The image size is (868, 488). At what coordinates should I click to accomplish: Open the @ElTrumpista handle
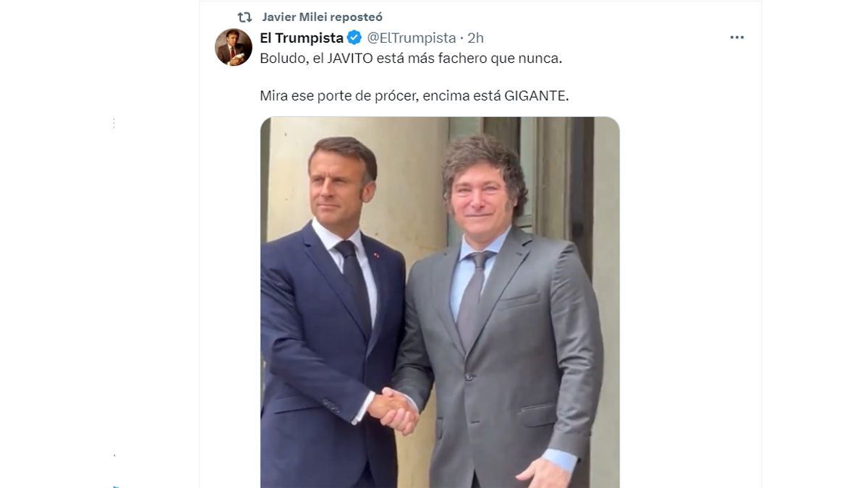[411, 38]
